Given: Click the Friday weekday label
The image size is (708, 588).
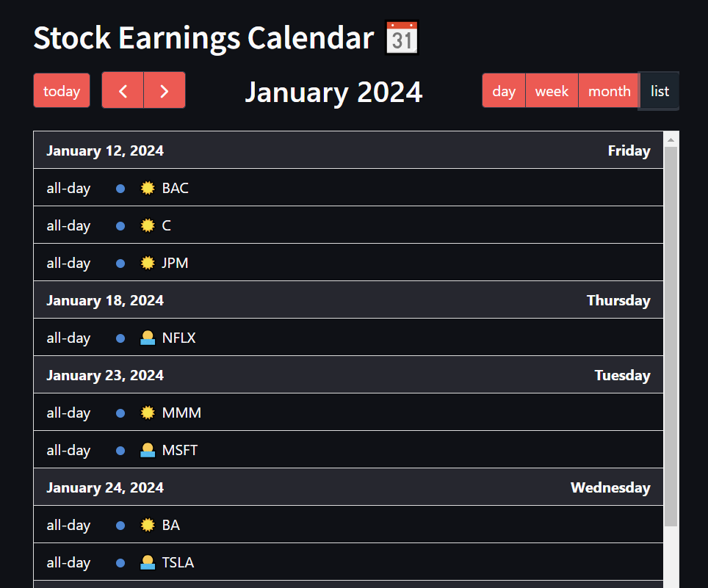Looking at the screenshot, I should (629, 150).
